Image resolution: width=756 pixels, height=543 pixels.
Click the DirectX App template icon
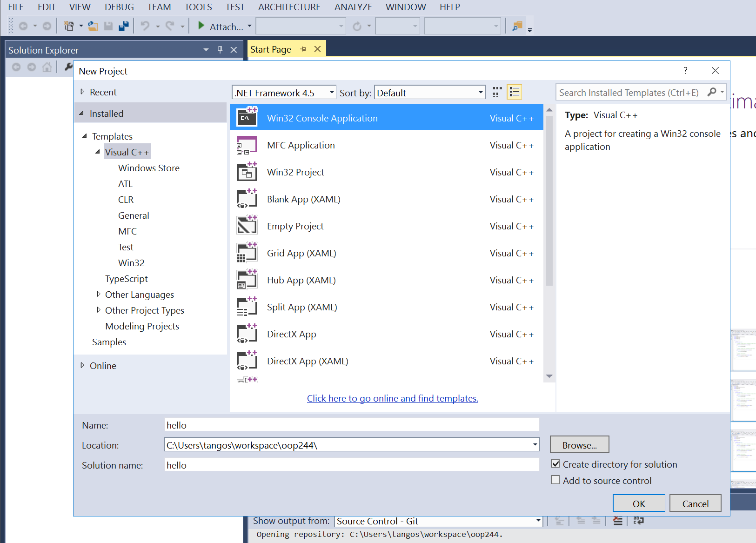click(x=247, y=333)
